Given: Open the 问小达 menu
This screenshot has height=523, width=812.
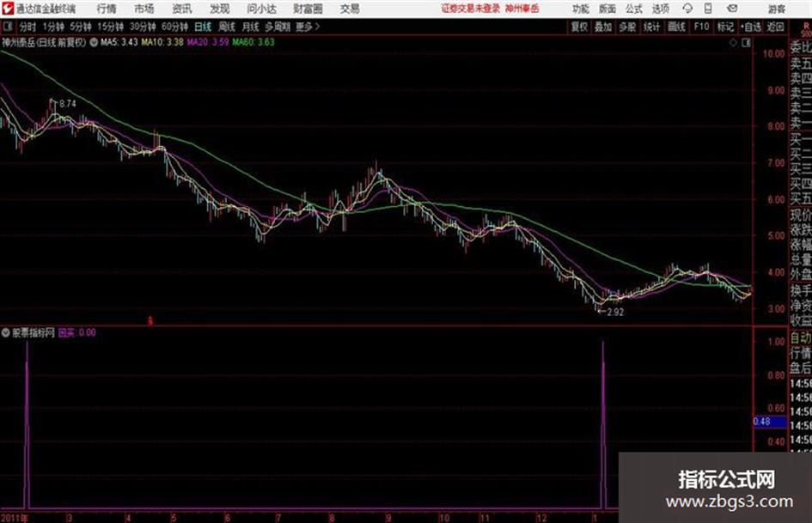Looking at the screenshot, I should [261, 9].
